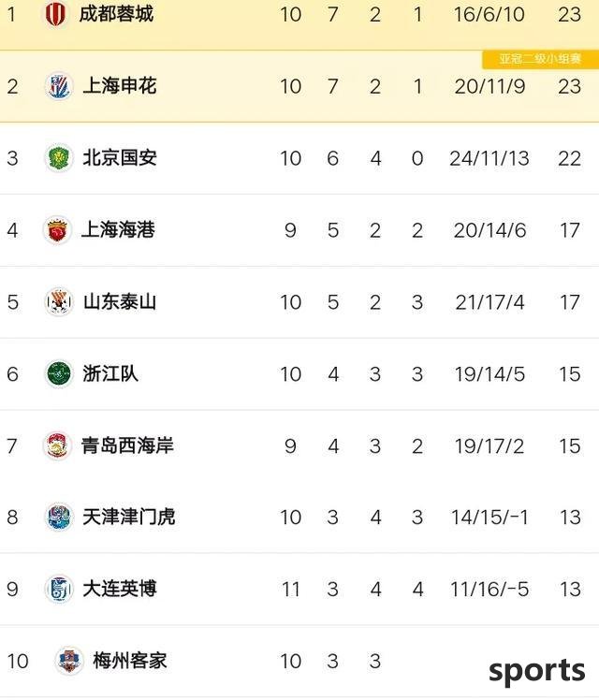Open the 上海申花 team name link
The image size is (599, 700).
pyautogui.click(x=120, y=86)
